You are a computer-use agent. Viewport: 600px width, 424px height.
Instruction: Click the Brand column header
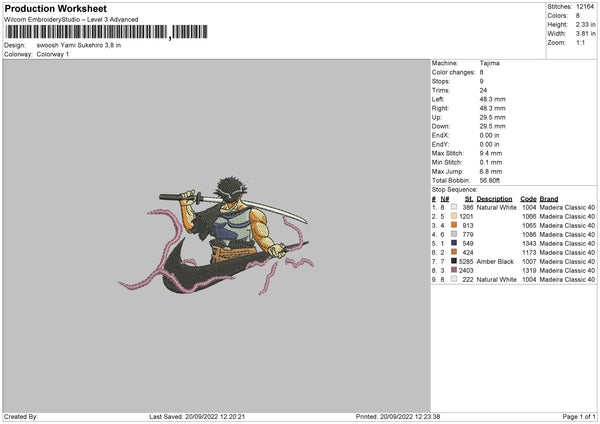coord(548,199)
